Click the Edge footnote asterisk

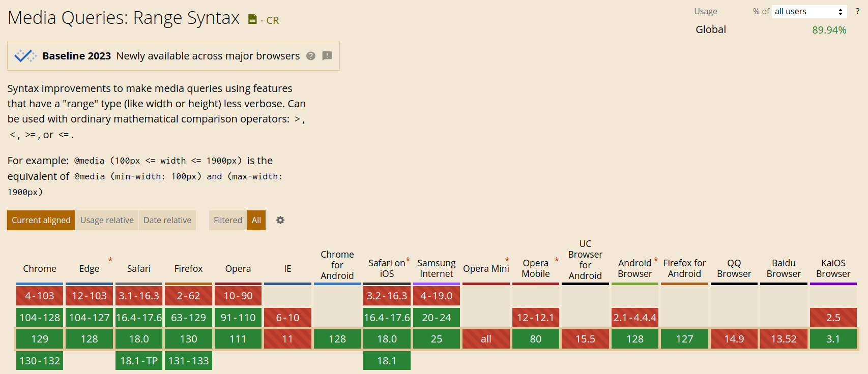(110, 260)
